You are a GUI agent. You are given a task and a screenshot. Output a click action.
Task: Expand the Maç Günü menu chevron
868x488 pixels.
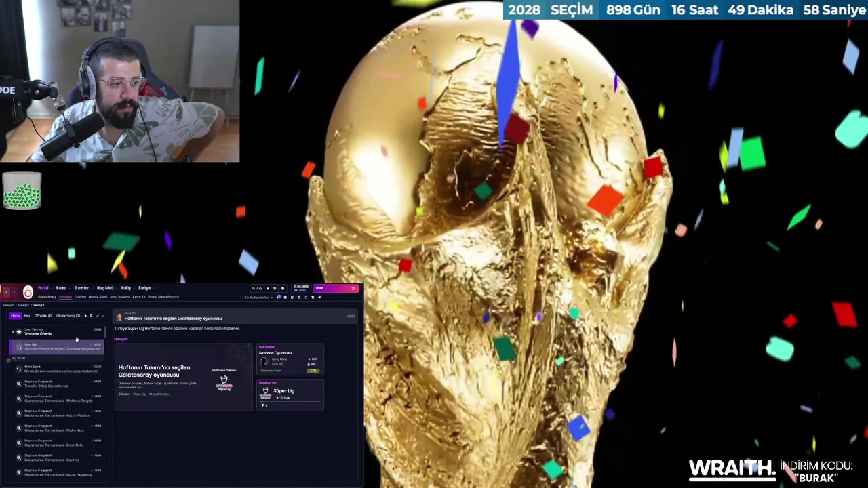(117, 289)
